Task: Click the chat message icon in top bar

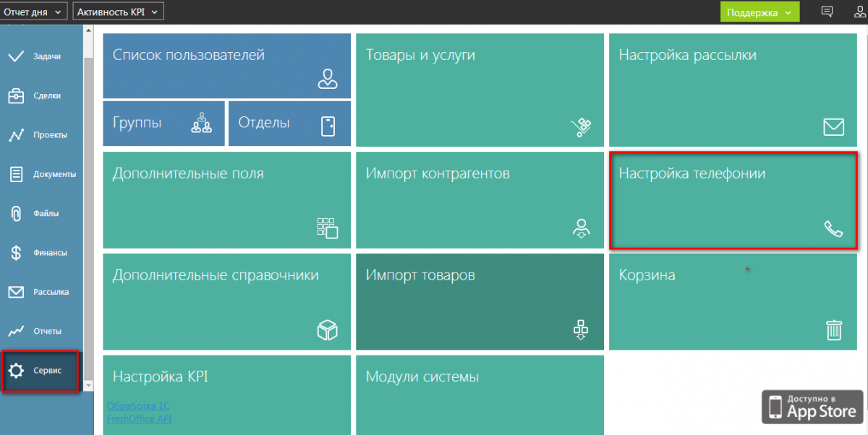Action: pos(827,12)
